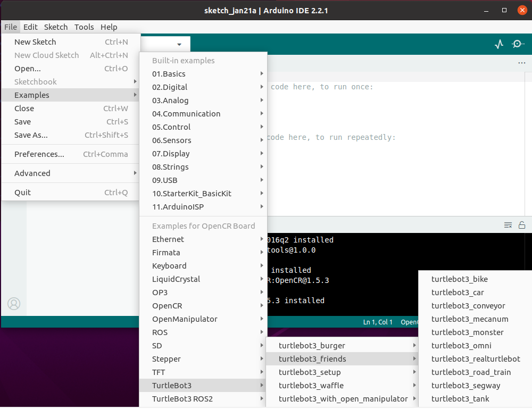
Task: Click the user account profile icon
Action: pos(14,304)
